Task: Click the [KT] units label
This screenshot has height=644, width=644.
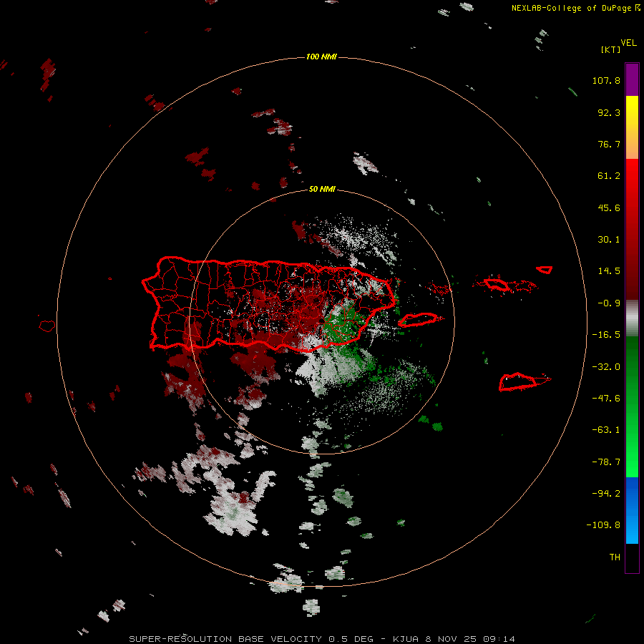Action: [610, 49]
